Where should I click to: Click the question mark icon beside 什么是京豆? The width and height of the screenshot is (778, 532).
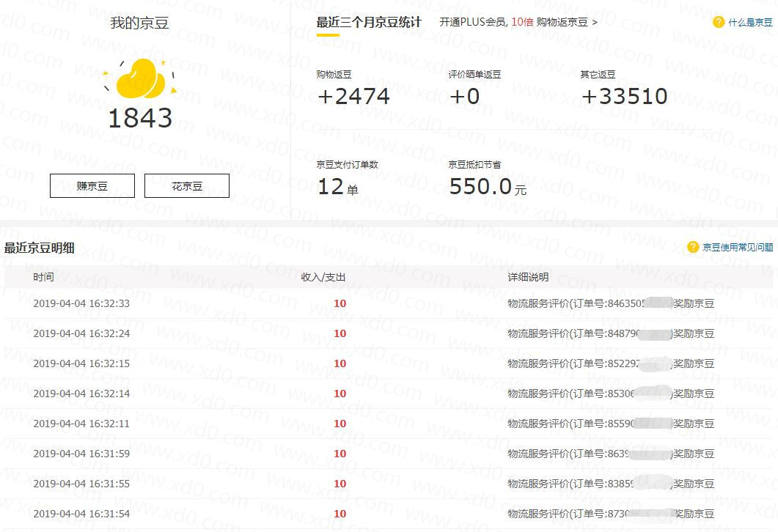pyautogui.click(x=718, y=22)
